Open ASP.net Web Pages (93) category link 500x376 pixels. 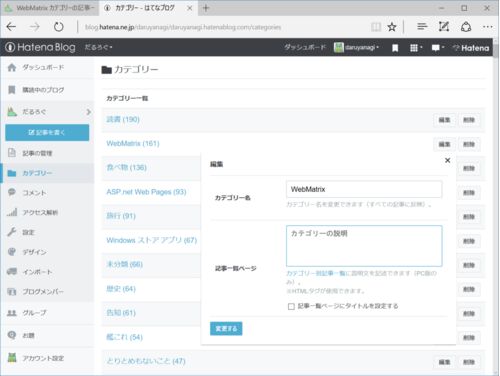click(146, 192)
